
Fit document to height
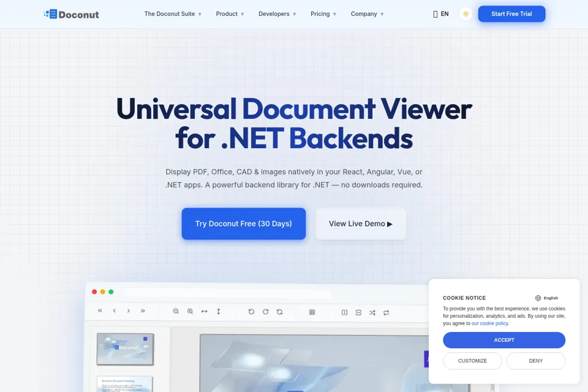(x=219, y=311)
